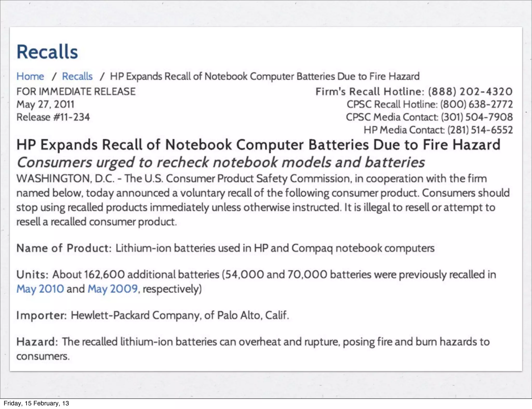Click the HP Media Contact number
This screenshot has width=532, height=409.
coord(480,130)
